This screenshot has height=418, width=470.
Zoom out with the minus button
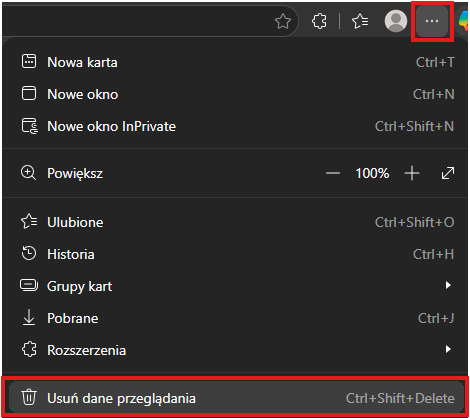(x=333, y=173)
